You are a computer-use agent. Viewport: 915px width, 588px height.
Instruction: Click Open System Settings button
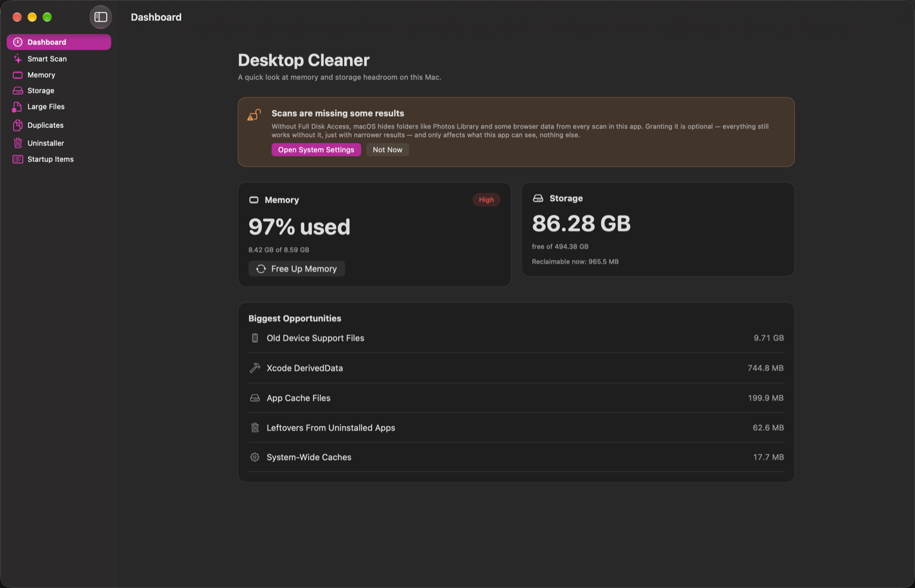pos(316,150)
